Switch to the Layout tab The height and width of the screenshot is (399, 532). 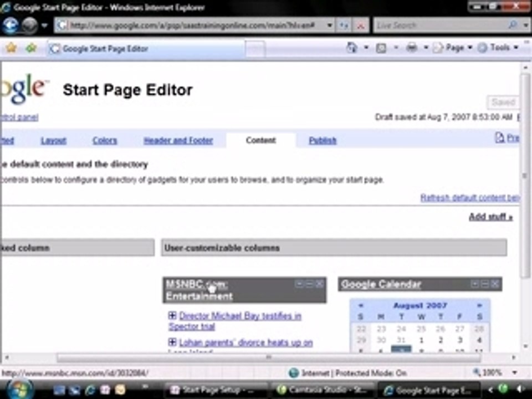(x=54, y=140)
